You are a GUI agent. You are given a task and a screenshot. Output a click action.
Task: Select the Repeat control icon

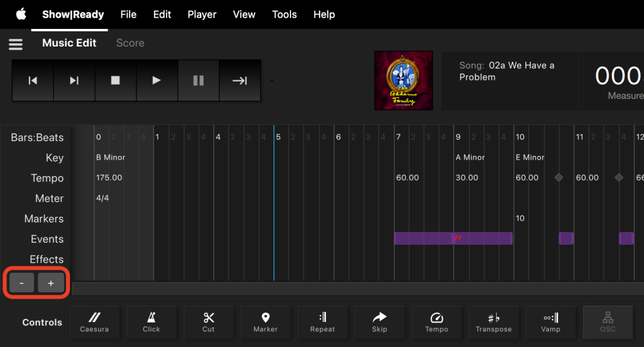pos(322,322)
